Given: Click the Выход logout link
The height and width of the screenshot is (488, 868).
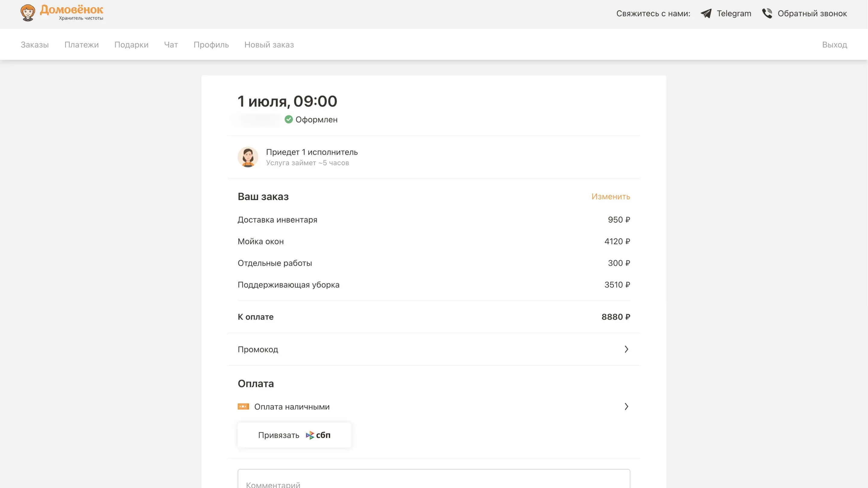Looking at the screenshot, I should pos(834,45).
